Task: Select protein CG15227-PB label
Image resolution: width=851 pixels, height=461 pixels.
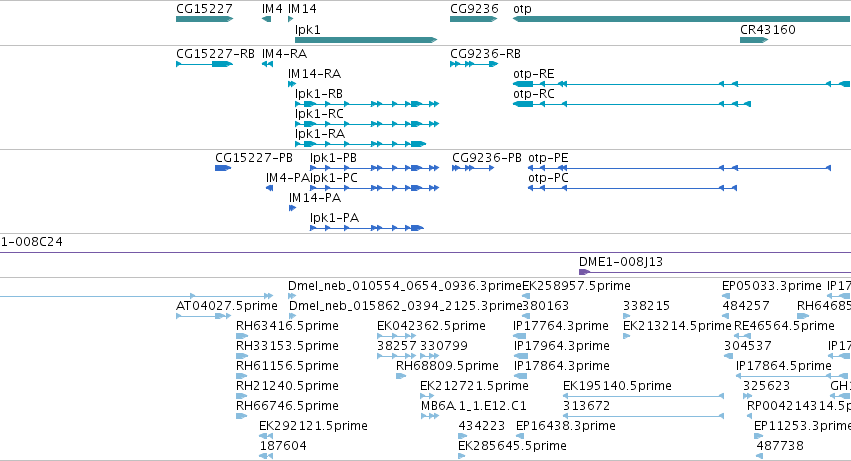Action: pos(254,158)
